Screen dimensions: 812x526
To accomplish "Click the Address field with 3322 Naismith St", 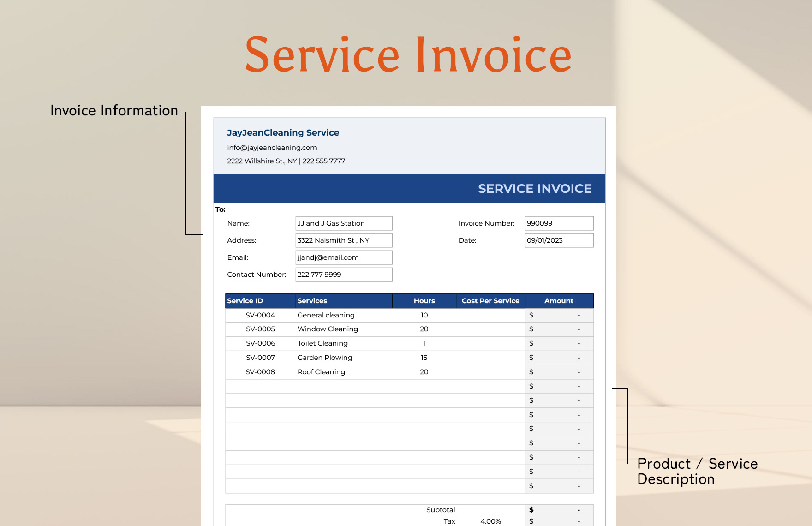I will (344, 240).
